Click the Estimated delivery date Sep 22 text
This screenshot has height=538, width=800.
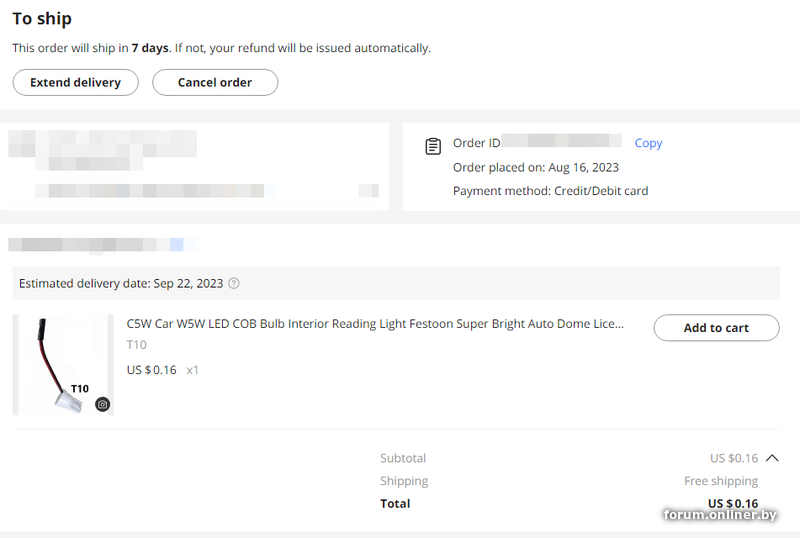[x=121, y=283]
